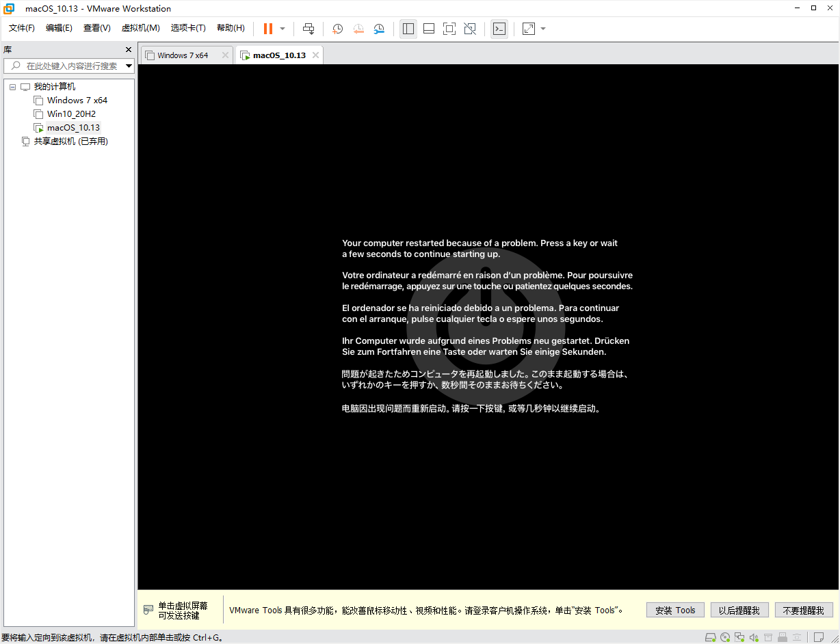The height and width of the screenshot is (644, 840).
Task: Click the take snapshot clock icon
Action: coord(338,29)
